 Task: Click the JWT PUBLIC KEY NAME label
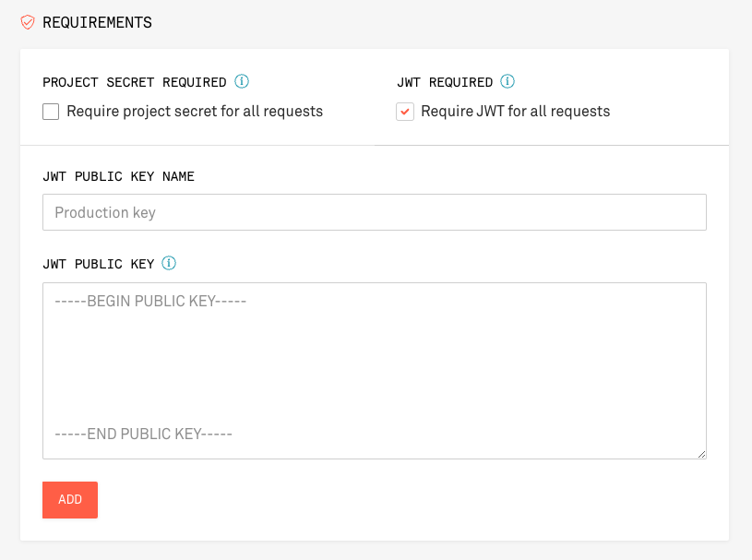point(118,176)
